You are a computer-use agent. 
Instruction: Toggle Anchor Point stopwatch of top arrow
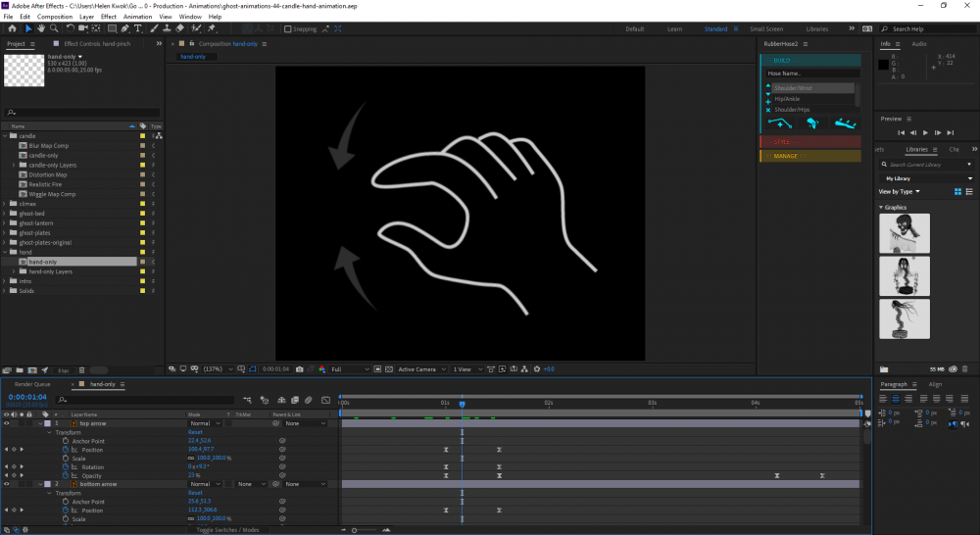click(66, 441)
